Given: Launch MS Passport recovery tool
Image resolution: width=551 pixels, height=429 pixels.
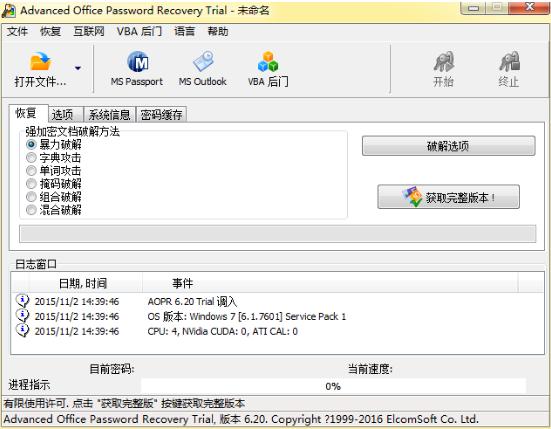Looking at the screenshot, I should [137, 69].
